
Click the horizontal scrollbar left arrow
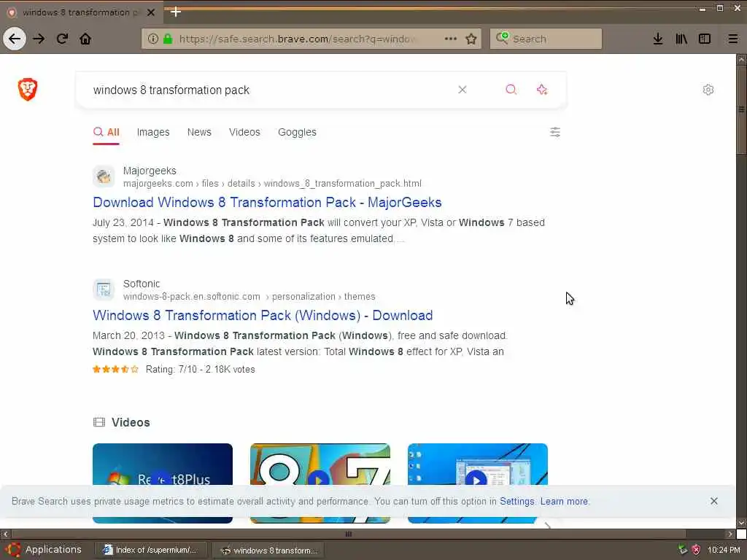(5, 534)
